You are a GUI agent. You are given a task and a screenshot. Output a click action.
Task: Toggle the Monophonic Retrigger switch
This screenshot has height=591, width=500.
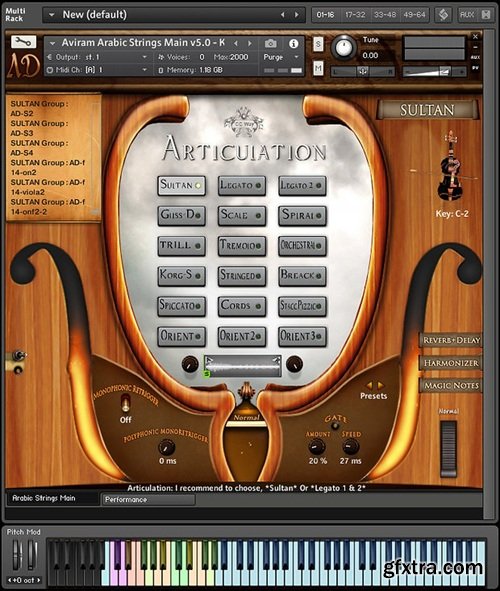(125, 404)
